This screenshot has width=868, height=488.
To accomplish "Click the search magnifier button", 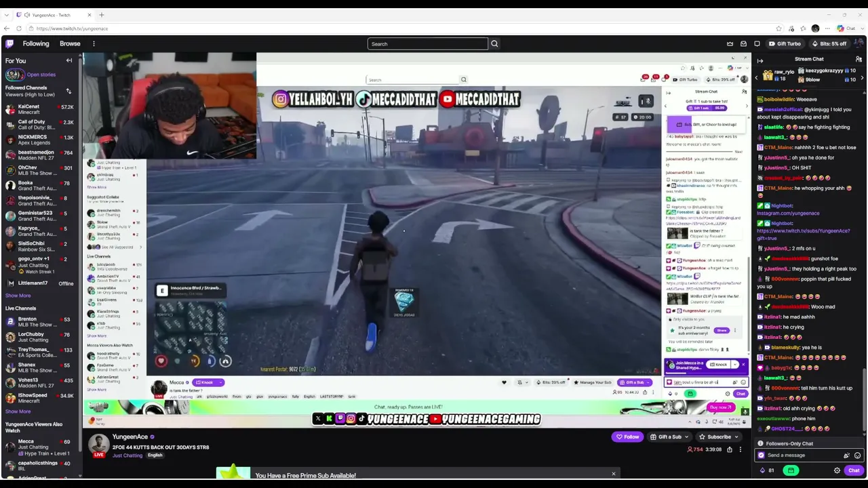I will pos(494,44).
